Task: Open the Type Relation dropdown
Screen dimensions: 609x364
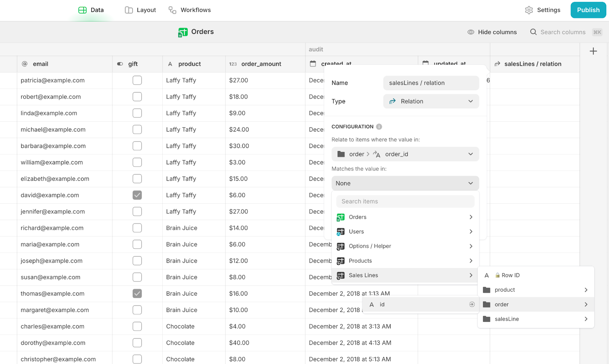Action: coord(431,101)
